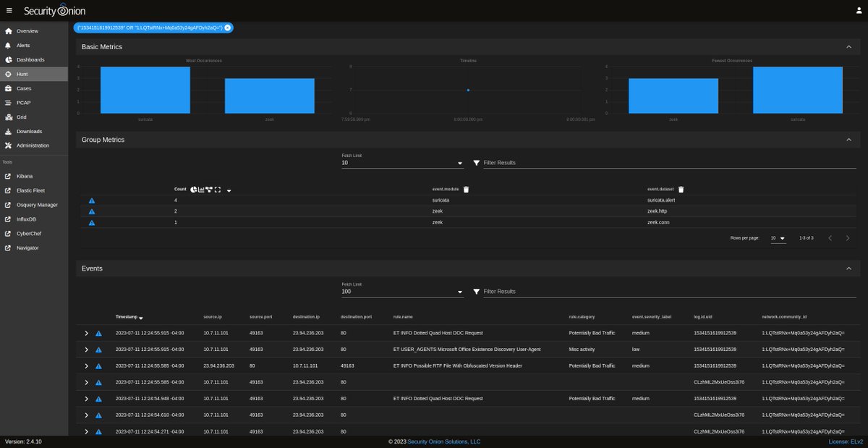This screenshot has width=868, height=448.
Task: Go to next page of group metrics
Action: [848, 238]
